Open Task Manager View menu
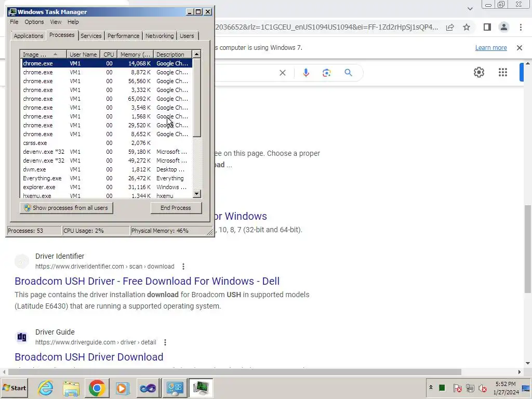The width and height of the screenshot is (532, 399). pos(56,22)
